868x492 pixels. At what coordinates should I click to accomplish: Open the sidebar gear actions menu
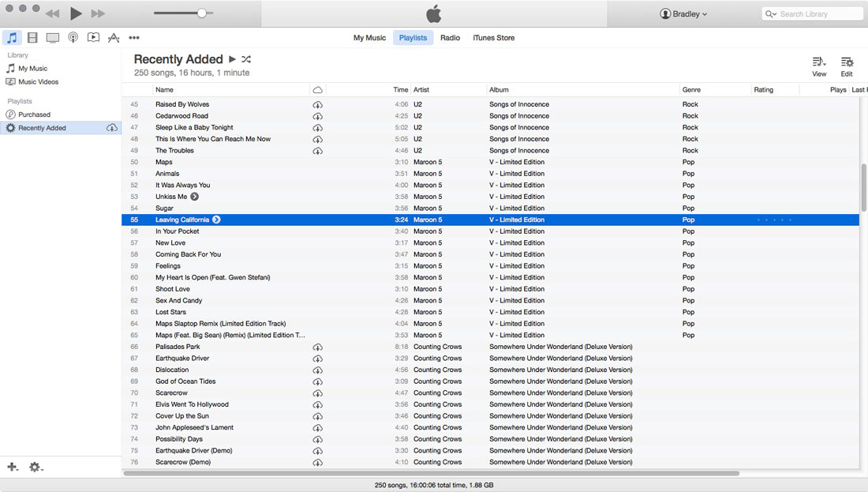pyautogui.click(x=36, y=467)
